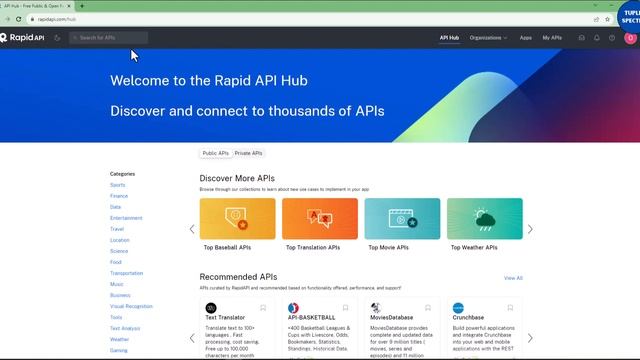Show next Discover More APIs collections

(530, 229)
